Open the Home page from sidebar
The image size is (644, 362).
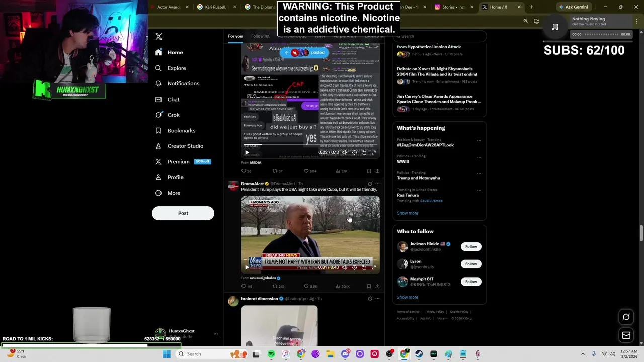point(169,52)
